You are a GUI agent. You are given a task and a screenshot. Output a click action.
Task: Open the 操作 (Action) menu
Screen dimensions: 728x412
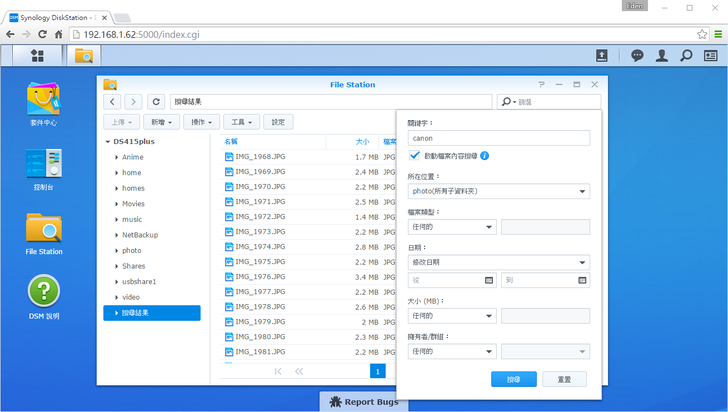(x=200, y=122)
